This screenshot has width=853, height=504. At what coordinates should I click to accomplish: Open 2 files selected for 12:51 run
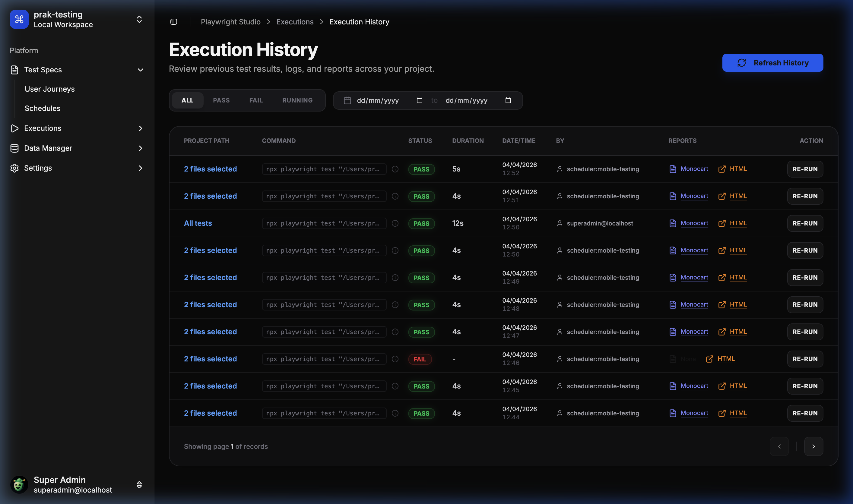[x=210, y=196]
